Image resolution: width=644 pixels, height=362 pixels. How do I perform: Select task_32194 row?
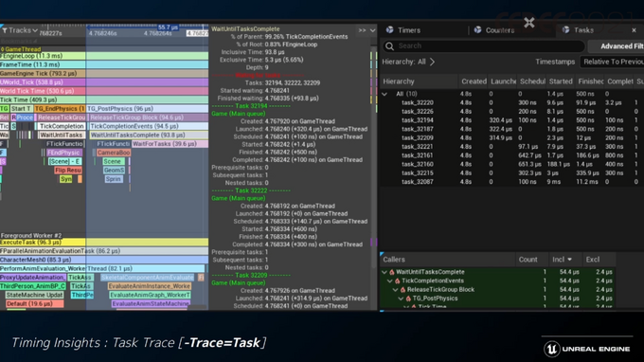click(x=511, y=120)
